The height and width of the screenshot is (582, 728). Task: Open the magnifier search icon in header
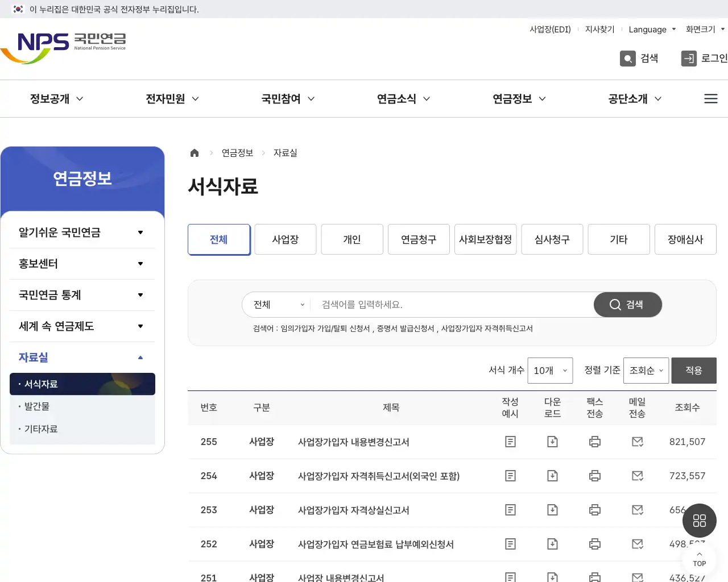point(628,59)
